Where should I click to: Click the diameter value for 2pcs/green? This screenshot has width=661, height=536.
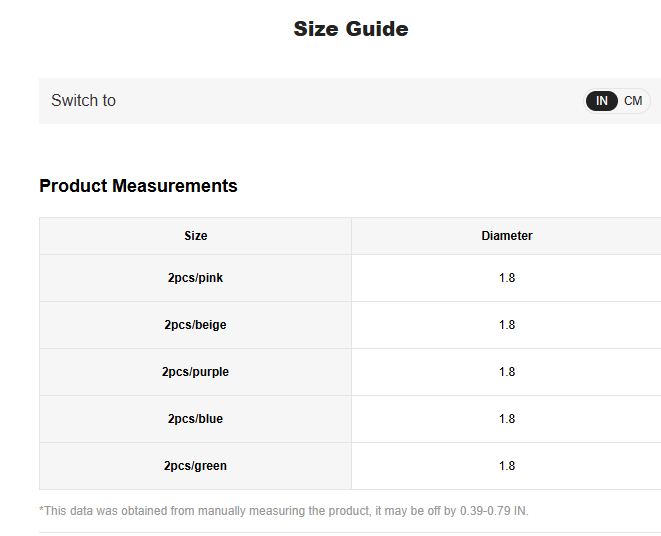click(506, 466)
